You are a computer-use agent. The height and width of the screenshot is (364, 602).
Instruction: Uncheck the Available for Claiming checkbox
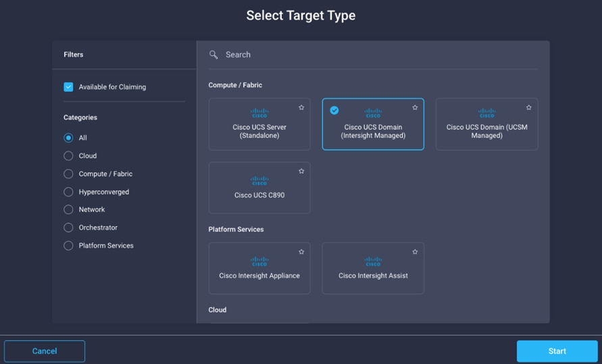68,87
